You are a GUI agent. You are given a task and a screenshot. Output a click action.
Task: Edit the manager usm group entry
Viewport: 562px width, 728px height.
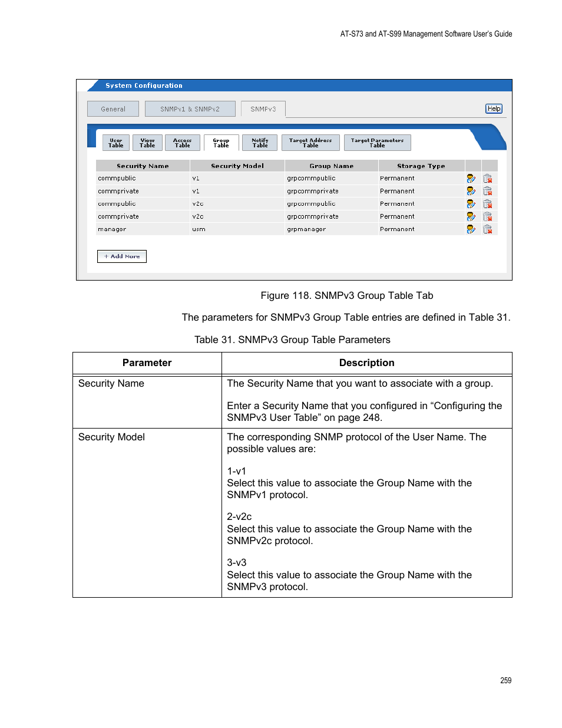coord(471,229)
